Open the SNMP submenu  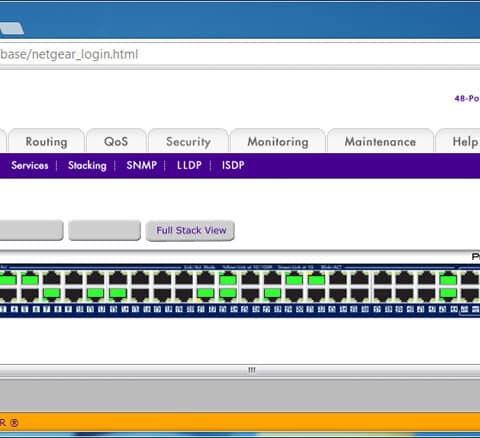click(x=142, y=165)
